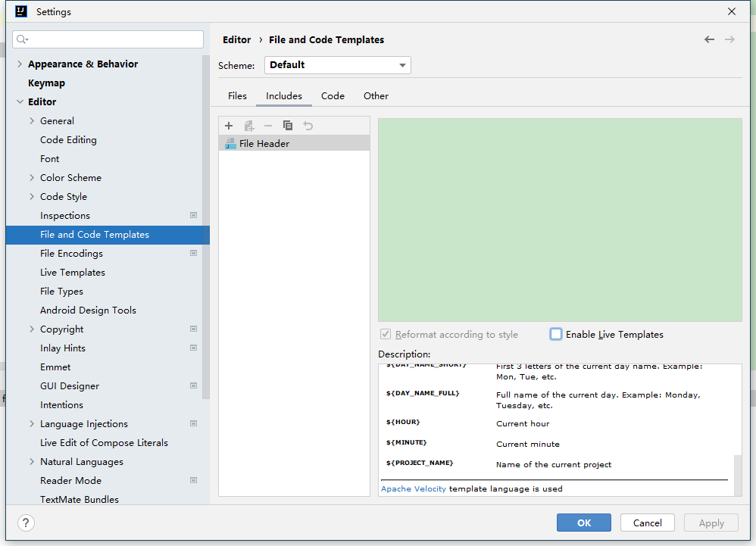Click the project-level marker icon next to File Encodings
This screenshot has height=546, width=756.
coord(193,253)
